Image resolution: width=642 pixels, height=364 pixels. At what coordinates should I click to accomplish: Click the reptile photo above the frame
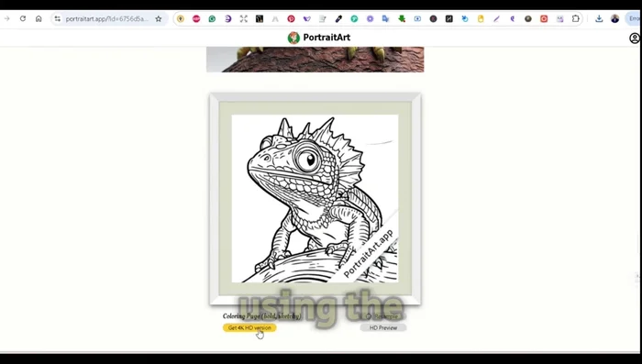point(315,60)
